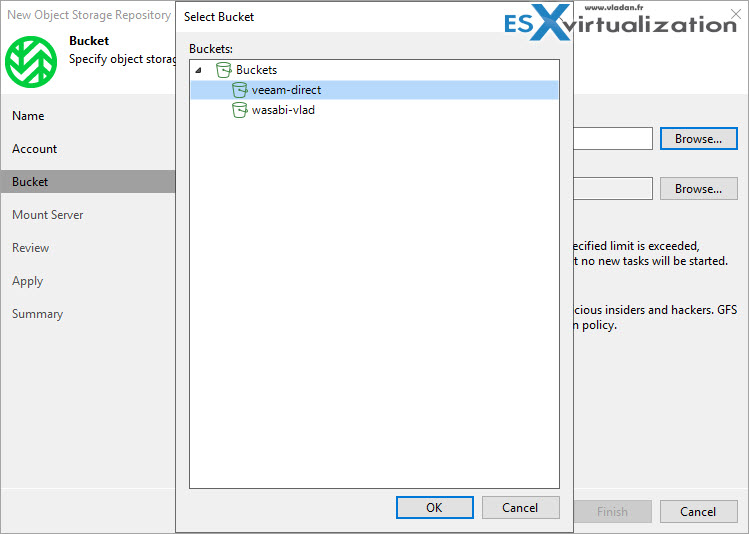Image resolution: width=749 pixels, height=534 pixels.
Task: Click the lower gray Browse button
Action: click(x=698, y=189)
